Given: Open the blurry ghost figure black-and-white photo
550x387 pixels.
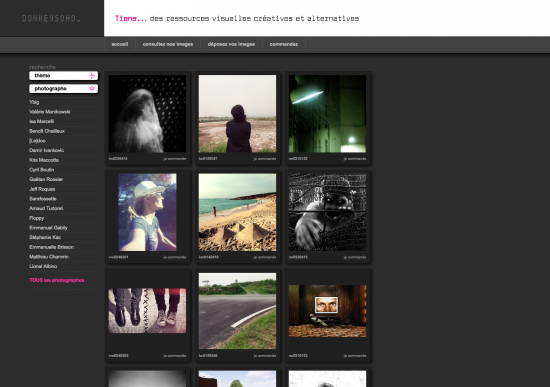Looking at the screenshot, I should tap(147, 114).
